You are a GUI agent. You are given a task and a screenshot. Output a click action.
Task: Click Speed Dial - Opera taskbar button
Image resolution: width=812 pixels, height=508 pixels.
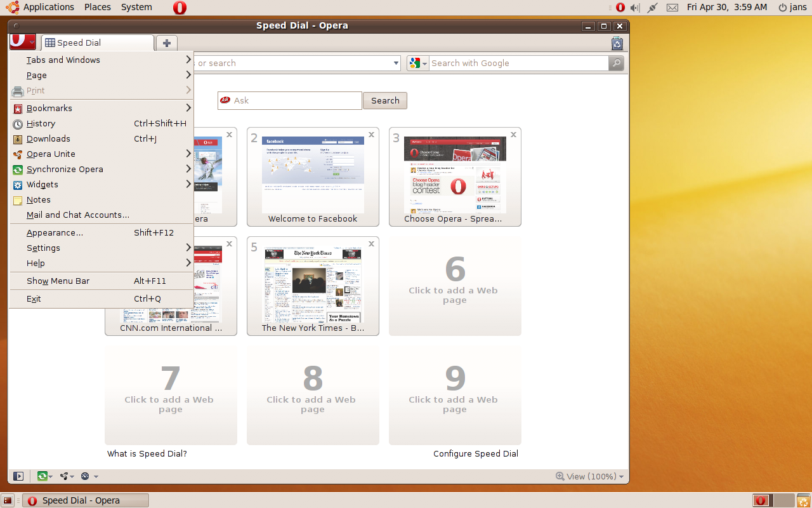(86, 500)
